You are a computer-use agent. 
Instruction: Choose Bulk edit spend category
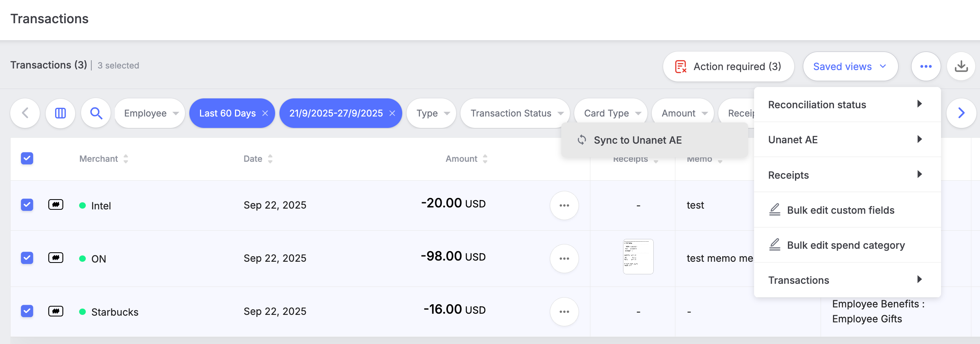coord(845,245)
